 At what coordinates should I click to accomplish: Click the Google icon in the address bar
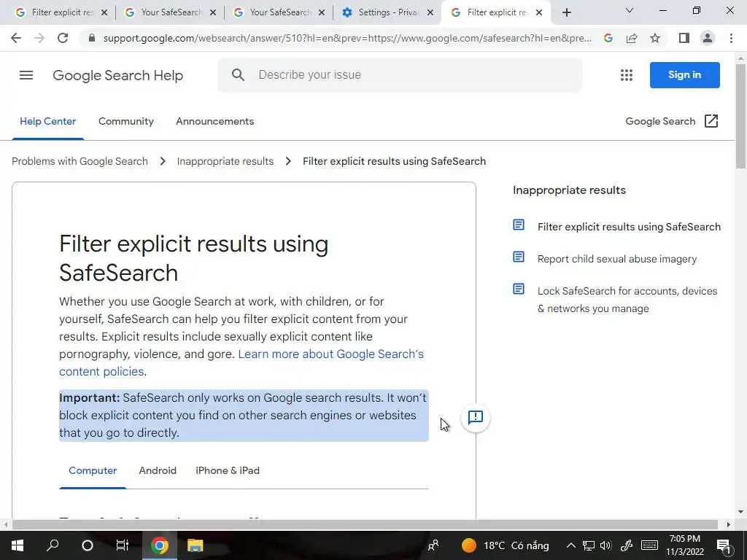tap(608, 38)
